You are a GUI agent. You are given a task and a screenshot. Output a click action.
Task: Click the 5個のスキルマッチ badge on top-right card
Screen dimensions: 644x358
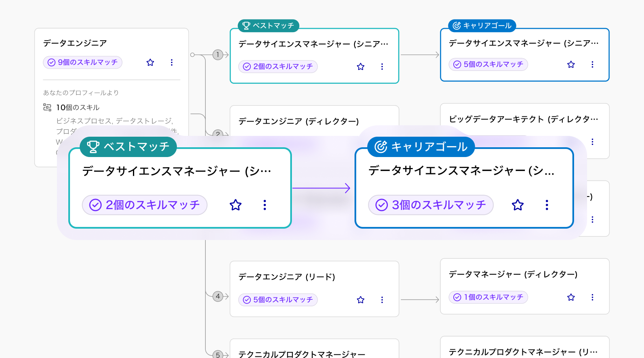coord(488,64)
